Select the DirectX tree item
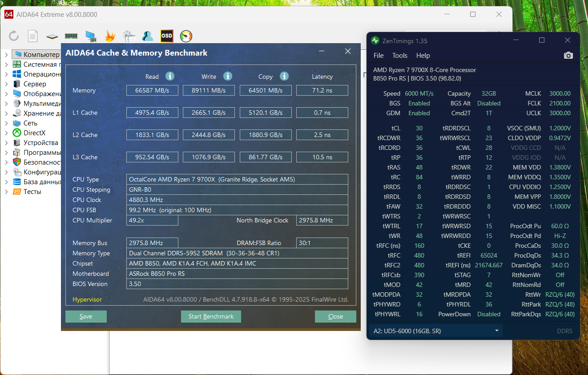Viewport: 588px width, 375px height. click(x=34, y=133)
